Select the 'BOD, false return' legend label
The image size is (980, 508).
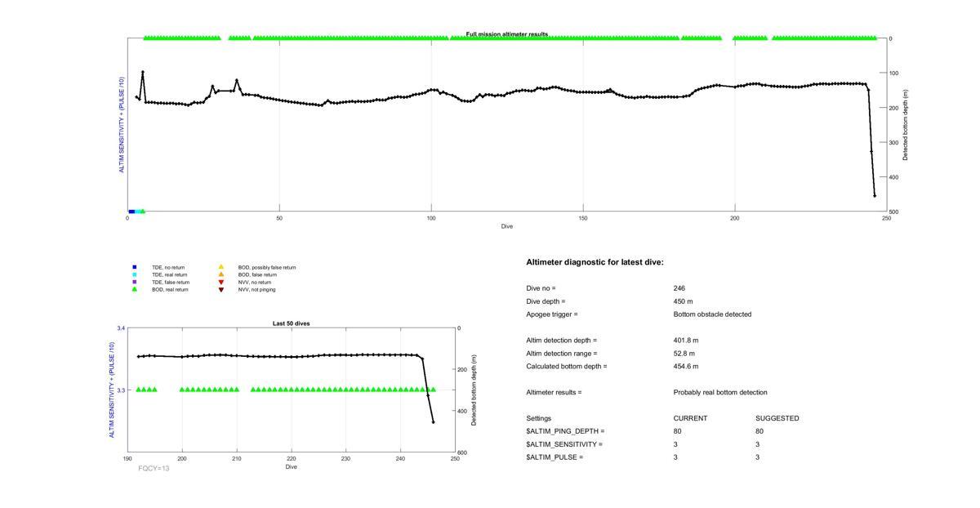(257, 274)
